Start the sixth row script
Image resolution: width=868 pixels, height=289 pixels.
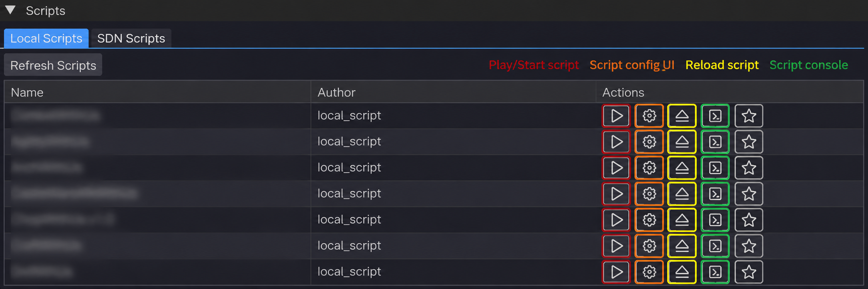point(616,246)
